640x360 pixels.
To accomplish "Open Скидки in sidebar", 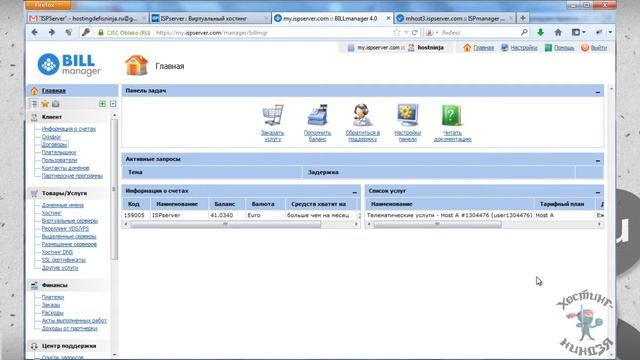I will [51, 137].
